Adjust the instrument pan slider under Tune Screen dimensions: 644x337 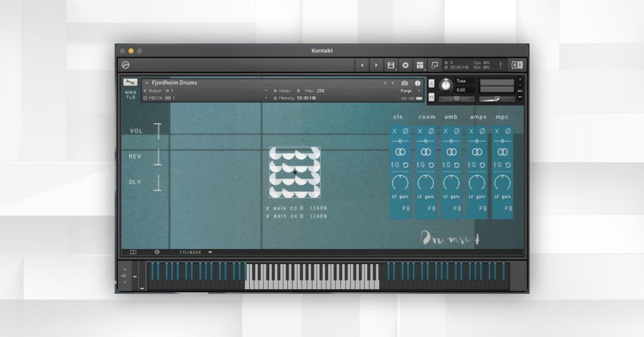coord(457,99)
